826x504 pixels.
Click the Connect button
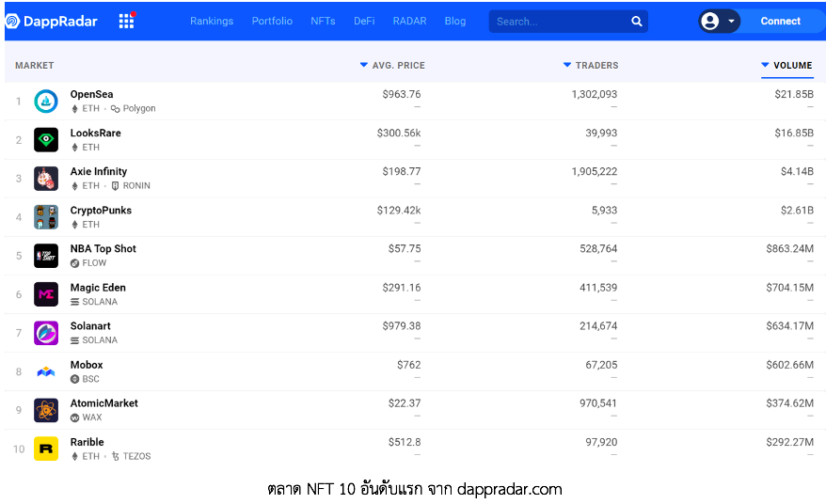780,21
